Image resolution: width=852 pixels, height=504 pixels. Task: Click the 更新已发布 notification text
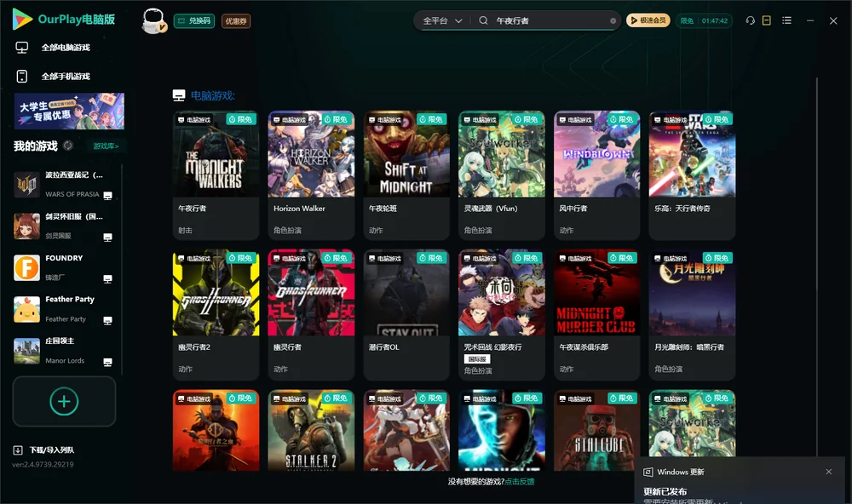click(665, 491)
